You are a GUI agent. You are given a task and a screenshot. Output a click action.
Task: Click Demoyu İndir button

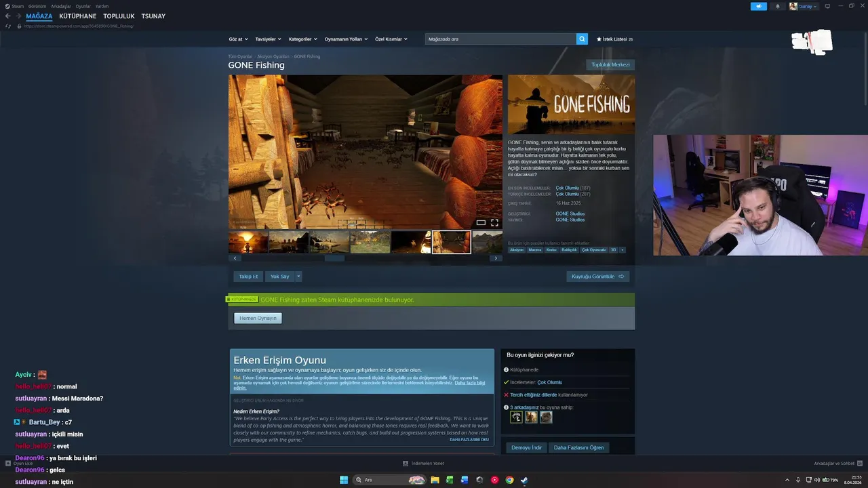527,447
